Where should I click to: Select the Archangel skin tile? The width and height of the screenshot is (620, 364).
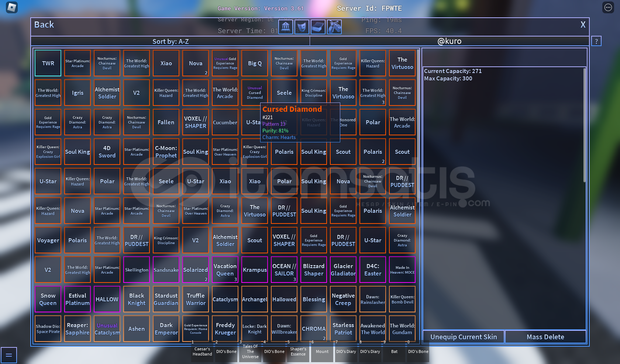pos(255,299)
